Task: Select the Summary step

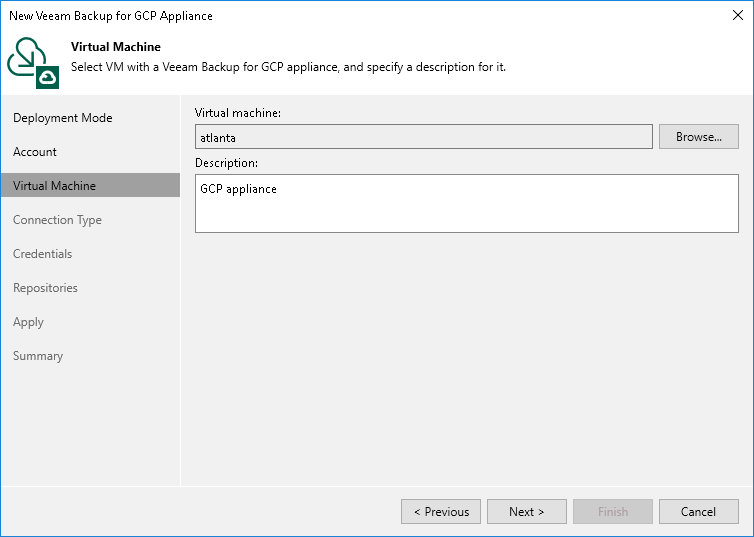Action: click(x=38, y=356)
